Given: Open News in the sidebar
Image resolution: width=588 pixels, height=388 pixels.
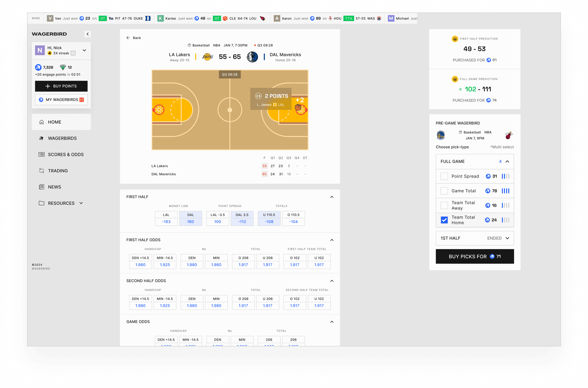Looking at the screenshot, I should (61, 187).
